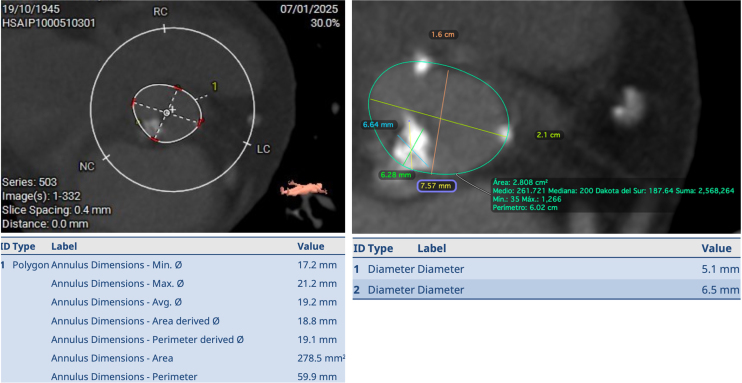Select Diameter row with 6.5 mm value
The image size is (742, 383).
pos(547,289)
